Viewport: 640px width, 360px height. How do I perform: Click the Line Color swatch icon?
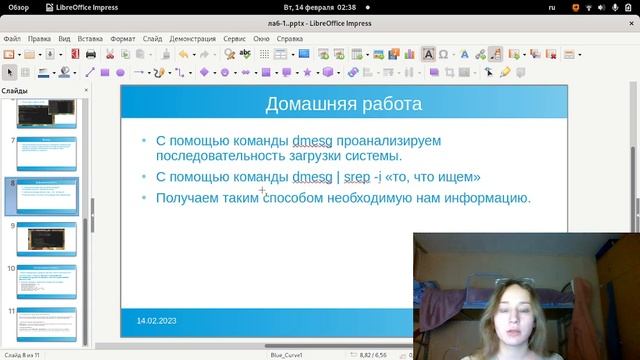[43, 73]
